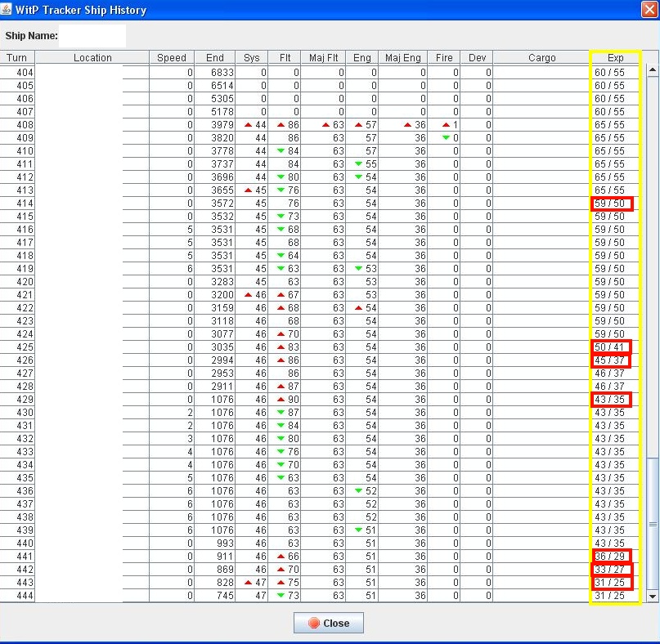
Task: Click the Exp column header
Action: 615,58
